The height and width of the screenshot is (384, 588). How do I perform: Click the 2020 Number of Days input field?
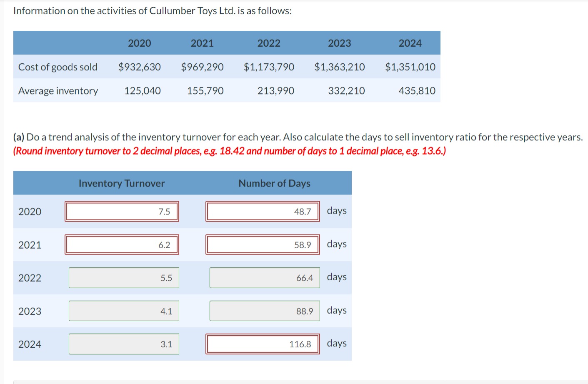click(x=263, y=211)
